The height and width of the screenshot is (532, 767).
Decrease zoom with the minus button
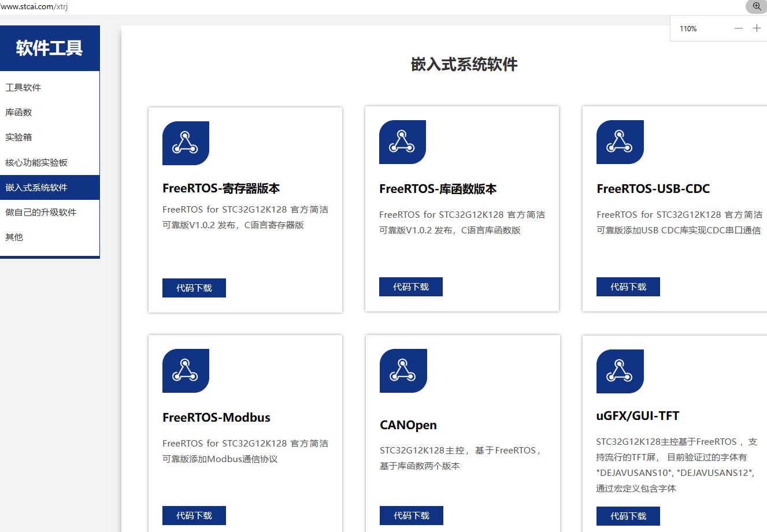point(738,28)
